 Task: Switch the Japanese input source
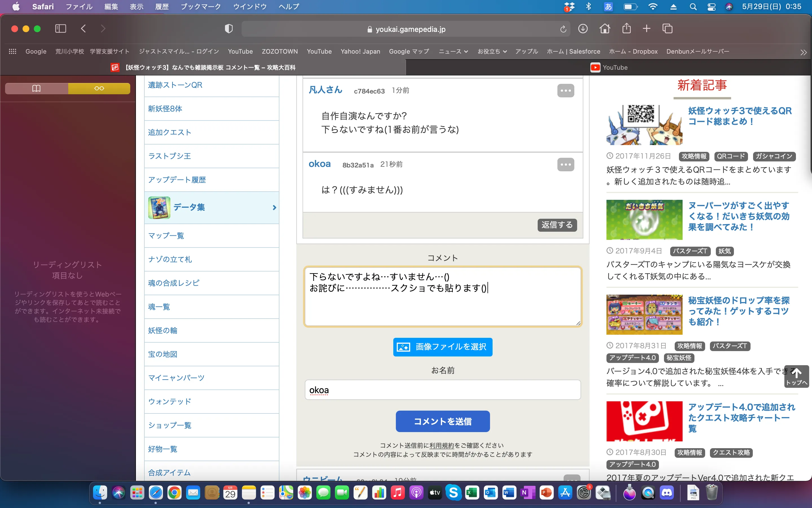[x=608, y=7]
